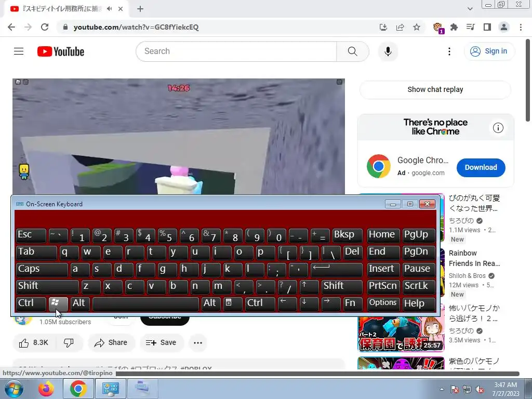Click Help key on On-Screen Keyboard
This screenshot has height=399, width=532.
pyautogui.click(x=418, y=303)
